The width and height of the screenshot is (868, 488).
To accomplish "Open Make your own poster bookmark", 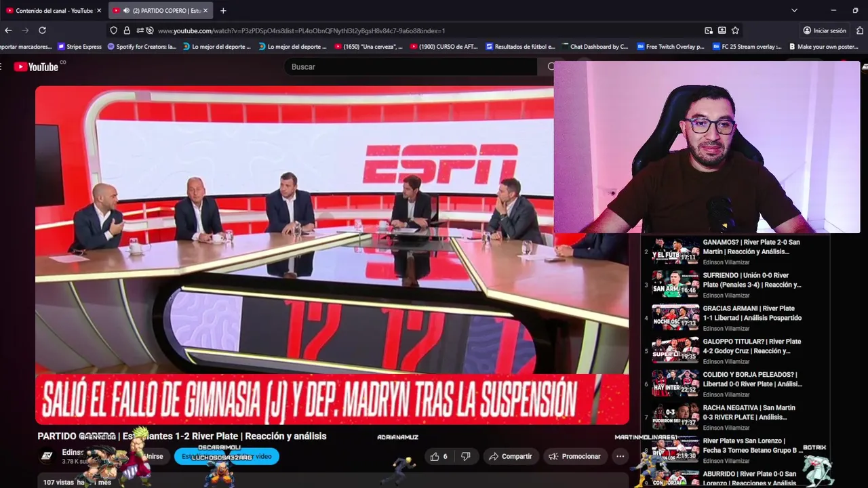I will [823, 47].
